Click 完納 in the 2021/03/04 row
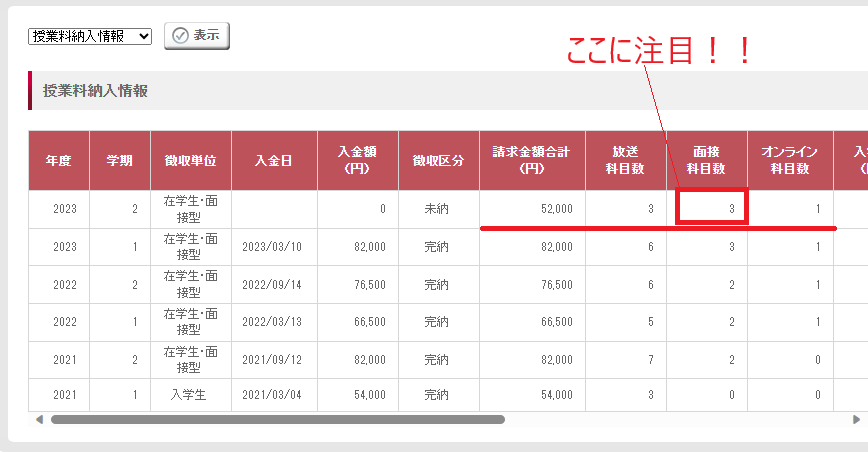The height and width of the screenshot is (452, 868). point(438,395)
